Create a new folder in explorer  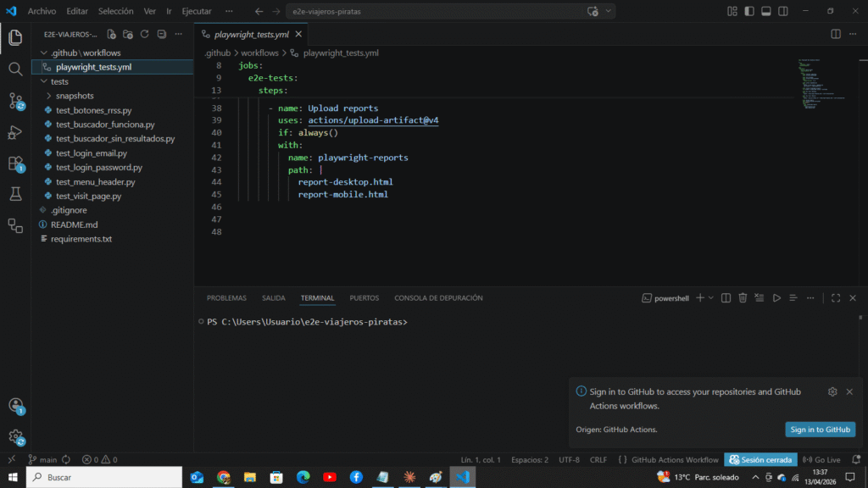point(128,34)
